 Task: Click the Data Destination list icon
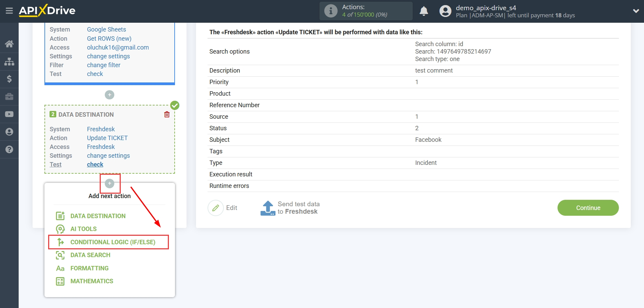tap(60, 216)
